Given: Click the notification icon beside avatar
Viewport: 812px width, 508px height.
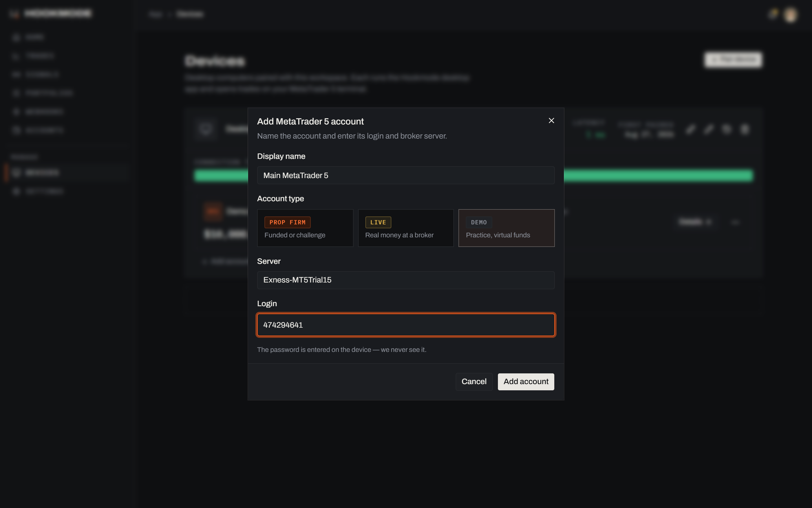Looking at the screenshot, I should pos(773,14).
